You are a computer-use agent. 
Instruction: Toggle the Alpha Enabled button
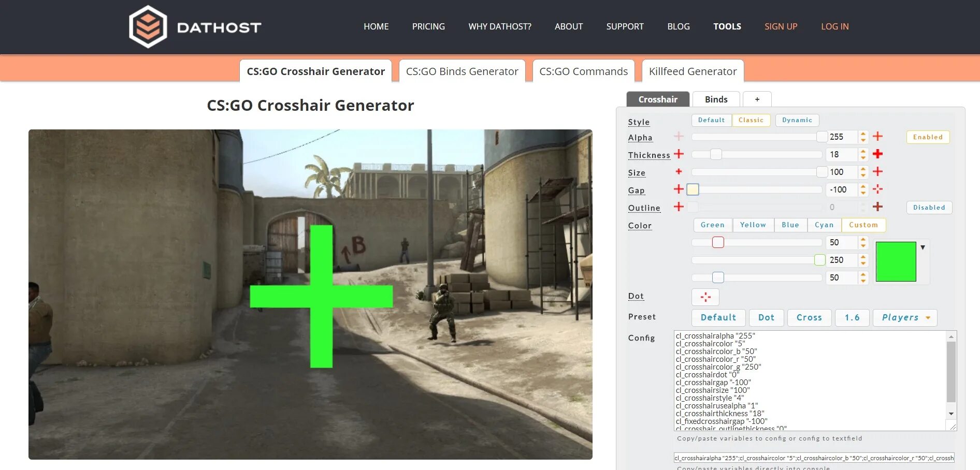[x=928, y=137]
